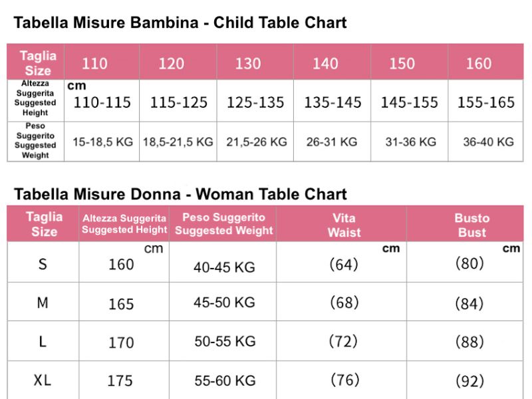Click the 135-145 suggested height cell

[x=332, y=102]
